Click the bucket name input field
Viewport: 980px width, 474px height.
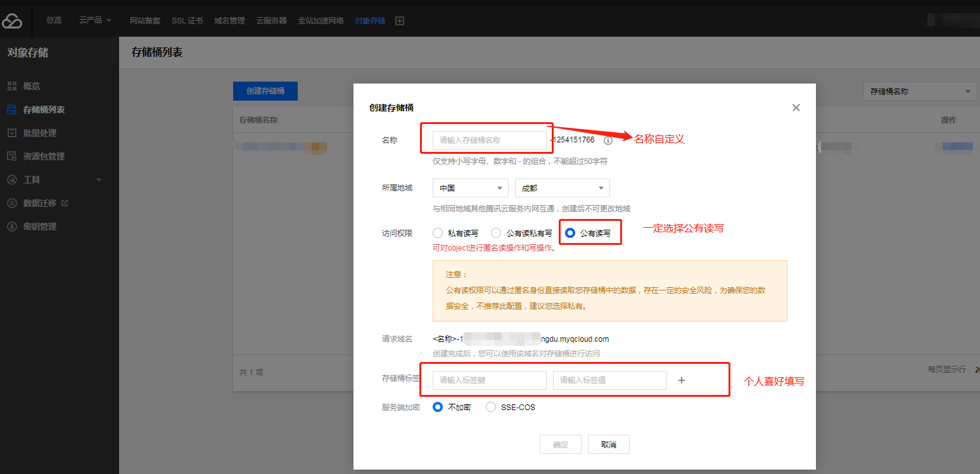(x=489, y=140)
